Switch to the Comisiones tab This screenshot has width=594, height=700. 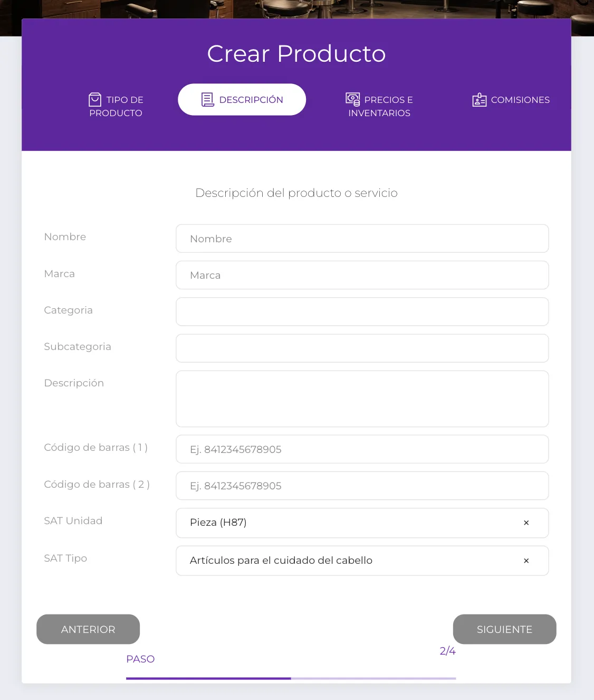510,100
